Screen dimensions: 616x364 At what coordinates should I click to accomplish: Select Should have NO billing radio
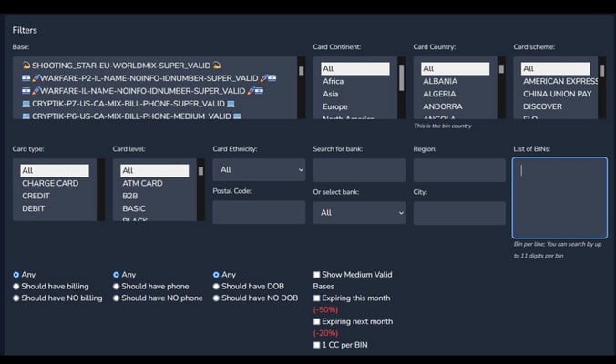pos(16,298)
